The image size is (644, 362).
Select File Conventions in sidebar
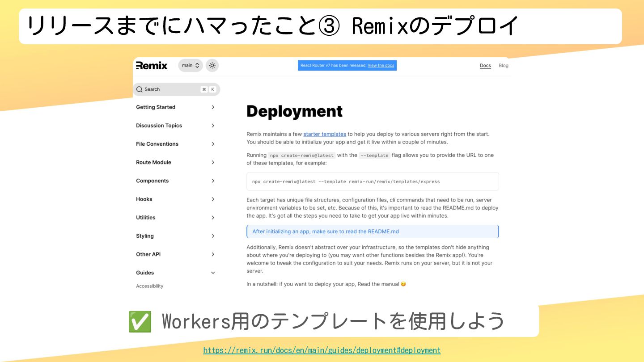pos(157,144)
